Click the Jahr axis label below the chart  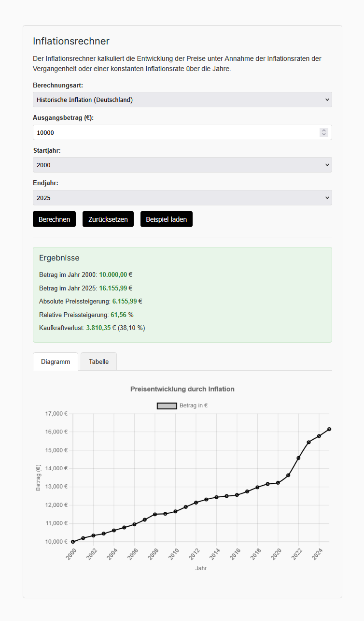(x=201, y=568)
